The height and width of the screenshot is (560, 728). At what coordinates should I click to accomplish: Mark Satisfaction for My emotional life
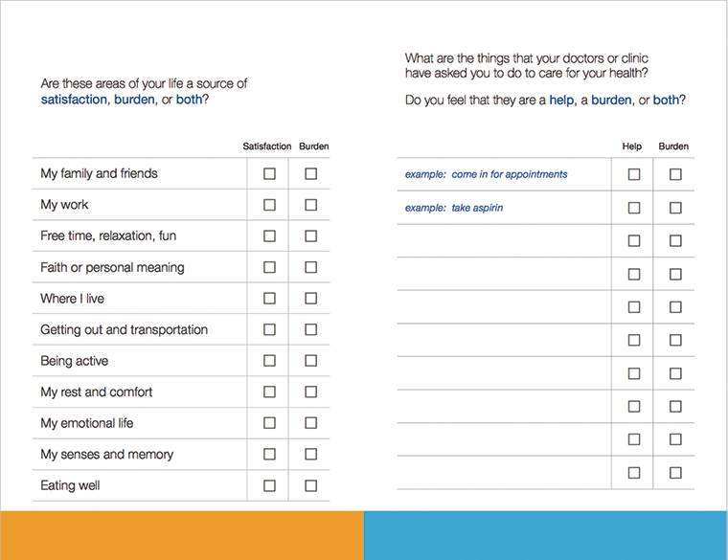coord(269,423)
